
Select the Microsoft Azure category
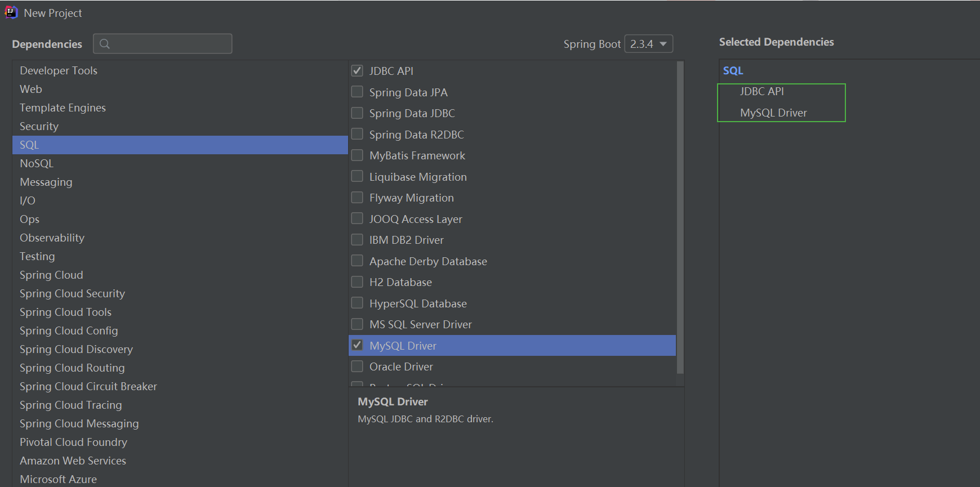coord(180,479)
